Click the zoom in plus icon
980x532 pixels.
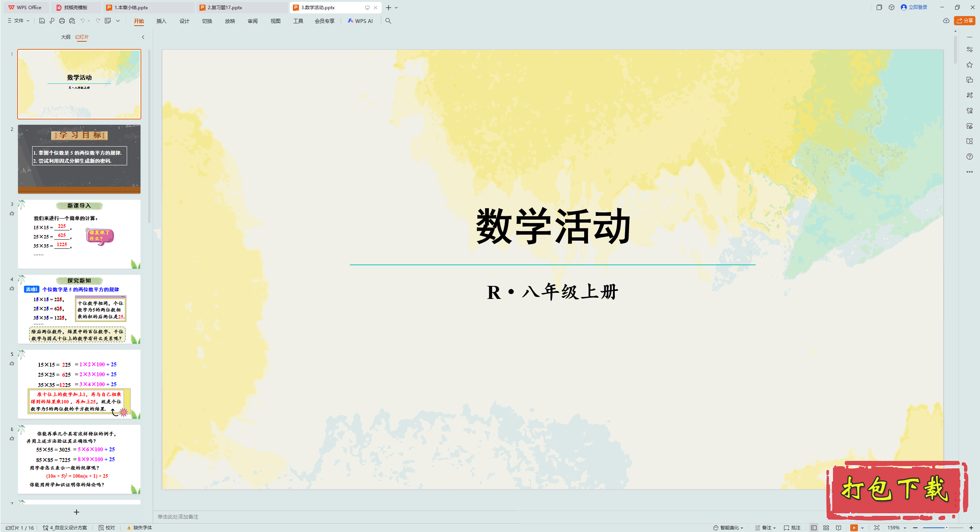(971, 527)
